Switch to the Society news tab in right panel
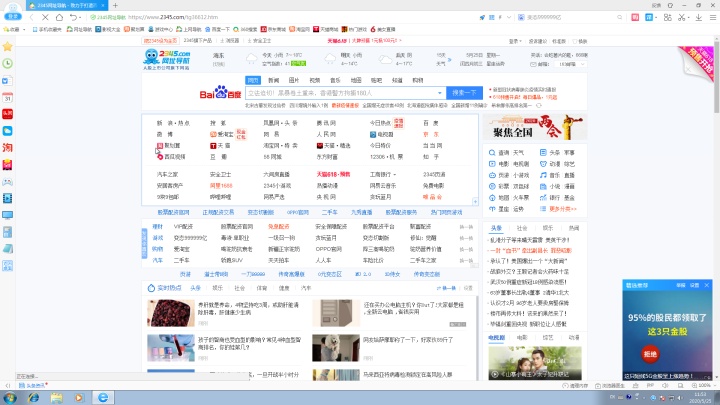This screenshot has height=405, width=720. [522, 228]
